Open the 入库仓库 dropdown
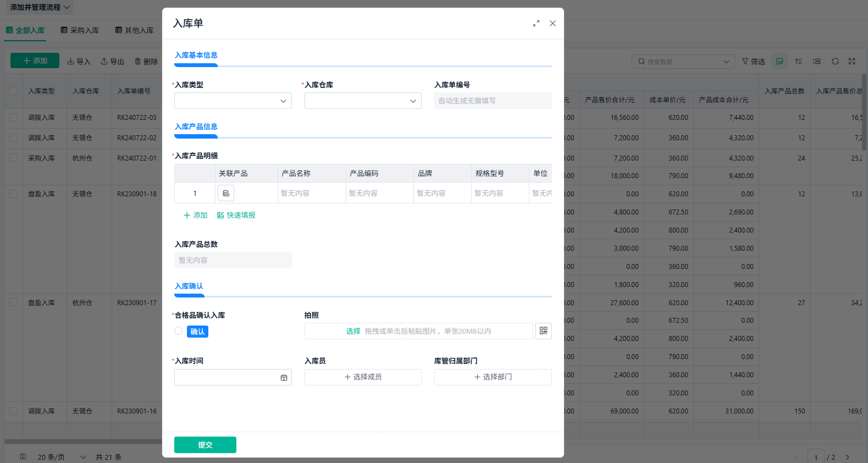Viewport: 868px width, 463px height. 363,101
